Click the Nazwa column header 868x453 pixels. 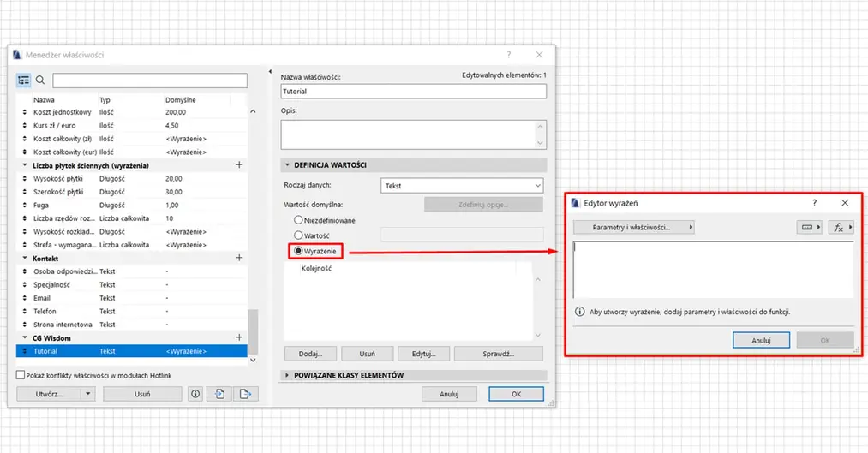[x=44, y=100]
